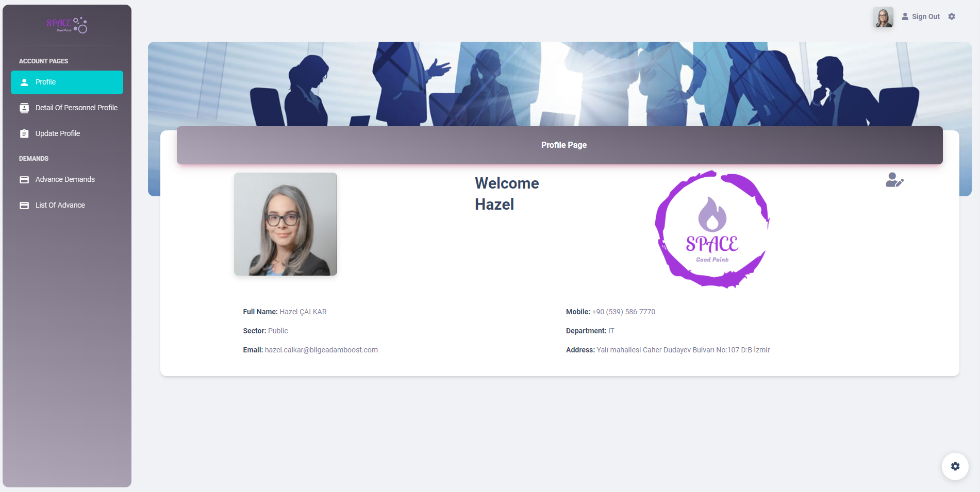Click the Update Profile clipboard icon

24,134
